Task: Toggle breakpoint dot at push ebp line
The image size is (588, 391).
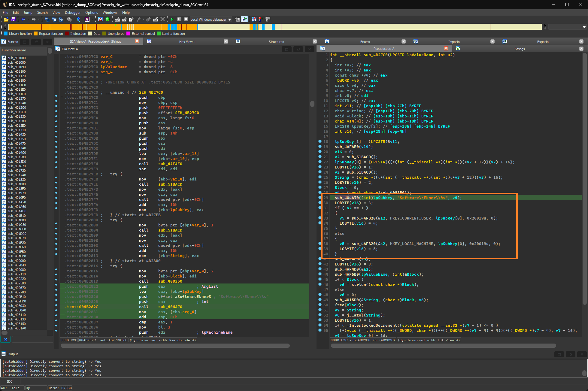Action: pos(56,96)
